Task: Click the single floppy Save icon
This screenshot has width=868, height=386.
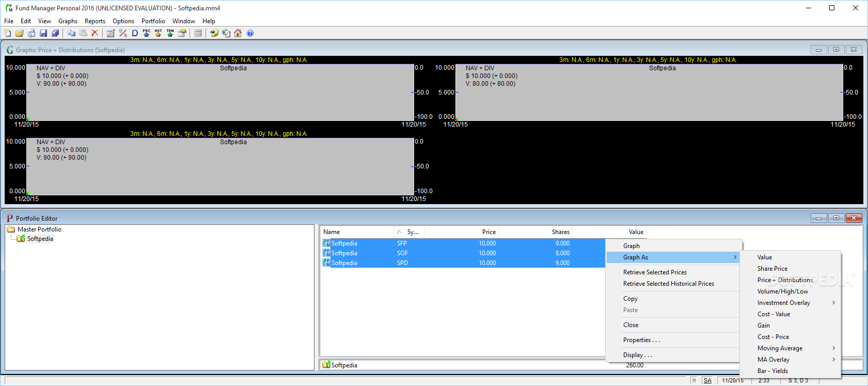Action: coord(43,33)
